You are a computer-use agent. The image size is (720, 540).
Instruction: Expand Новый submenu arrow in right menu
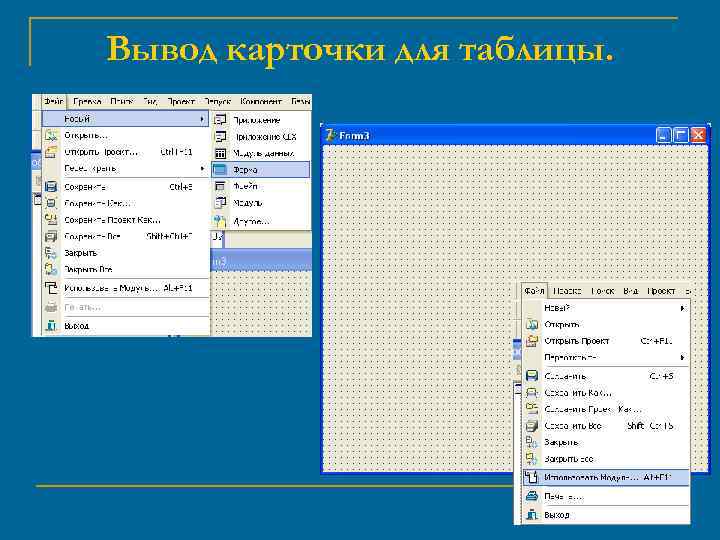coord(683,308)
